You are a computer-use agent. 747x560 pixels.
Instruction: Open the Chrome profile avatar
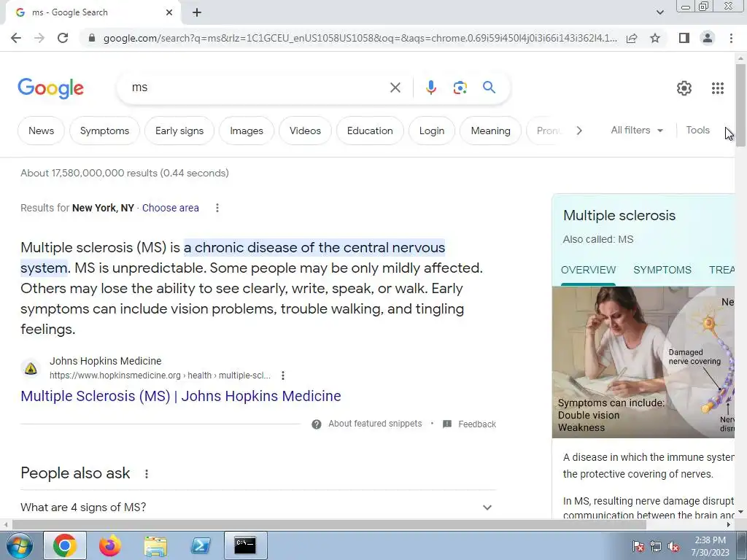(x=708, y=38)
